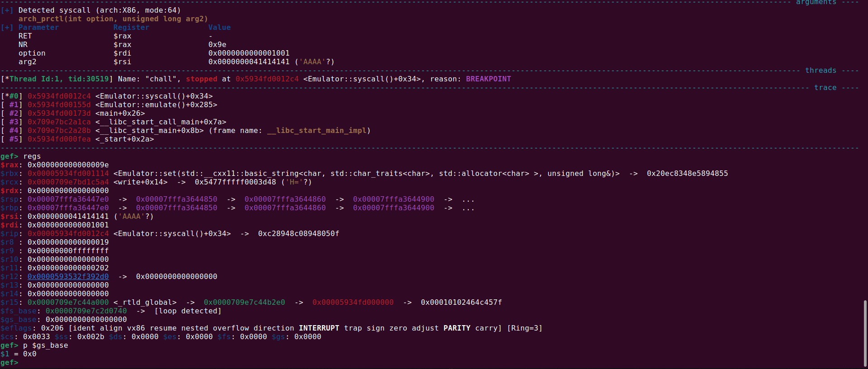Click trace frame #5 <_start+0x2a>
The height and width of the screenshot is (369, 868).
coord(124,139)
